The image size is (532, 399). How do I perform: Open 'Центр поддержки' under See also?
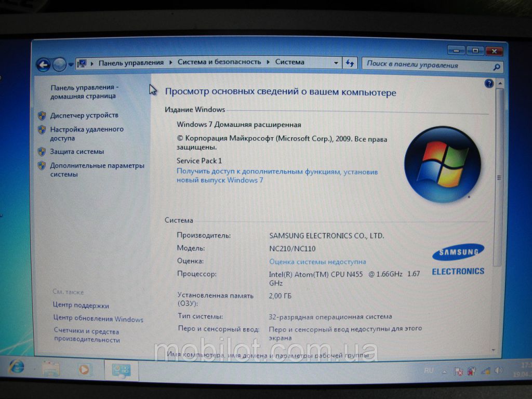81,305
